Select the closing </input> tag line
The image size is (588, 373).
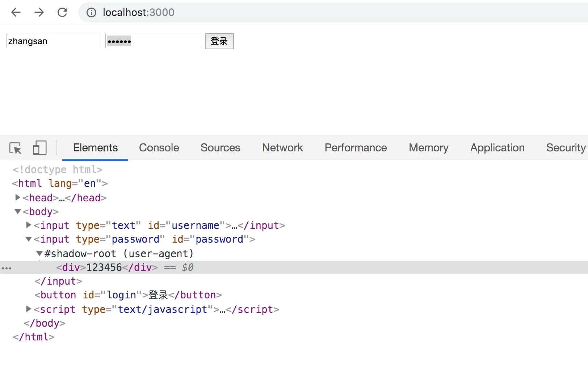coord(58,281)
